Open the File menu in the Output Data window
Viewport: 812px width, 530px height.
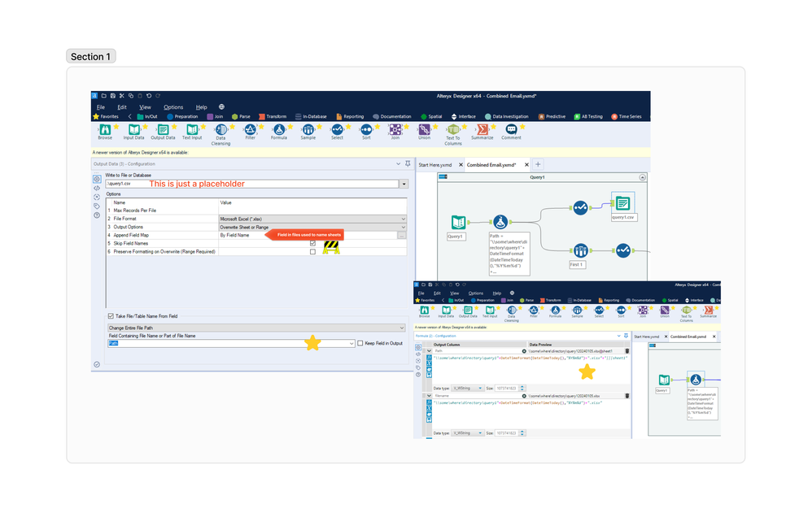(x=101, y=107)
